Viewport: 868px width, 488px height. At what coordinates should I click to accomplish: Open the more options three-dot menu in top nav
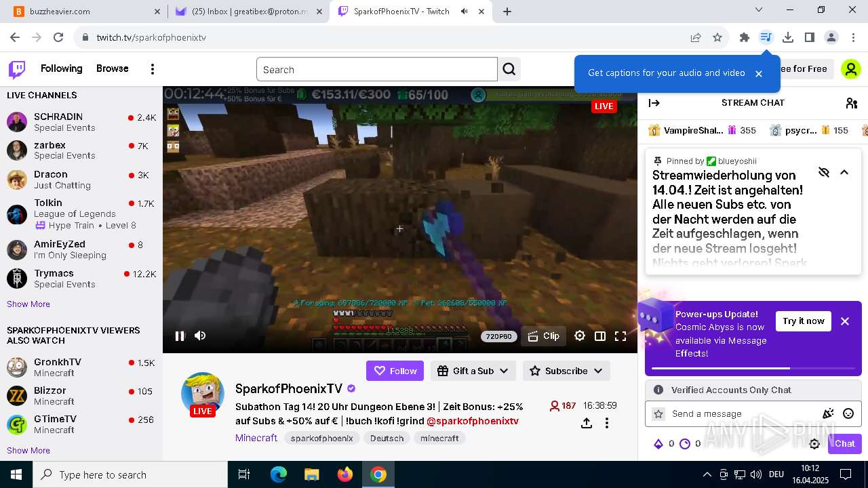click(x=153, y=69)
